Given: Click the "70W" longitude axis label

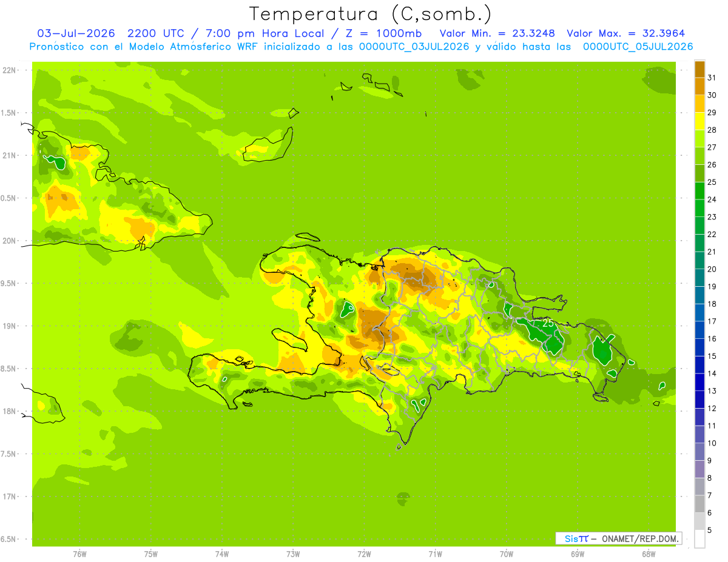Looking at the screenshot, I should pos(507,554).
